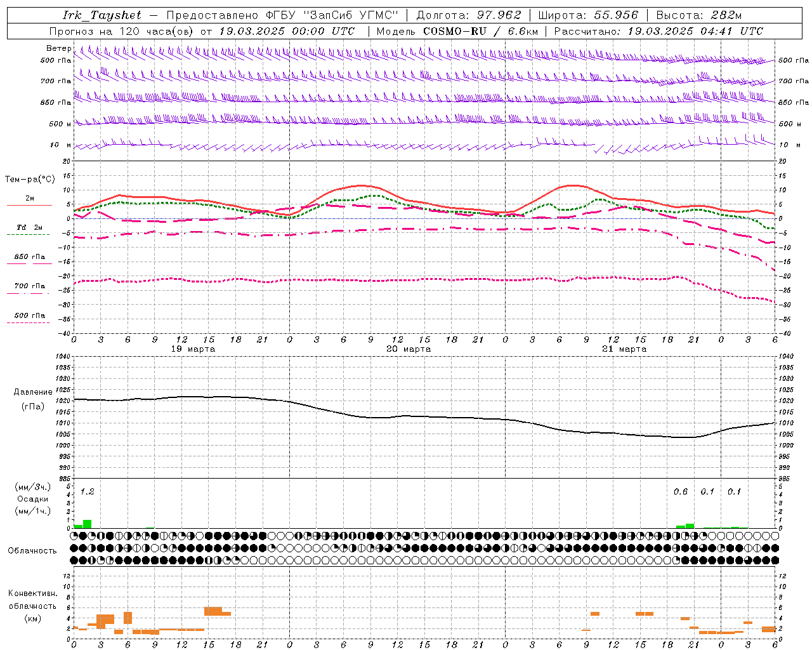812x650 pixels.
Task: Click the (гПа) pressure unit label
Action: pyautogui.click(x=33, y=407)
